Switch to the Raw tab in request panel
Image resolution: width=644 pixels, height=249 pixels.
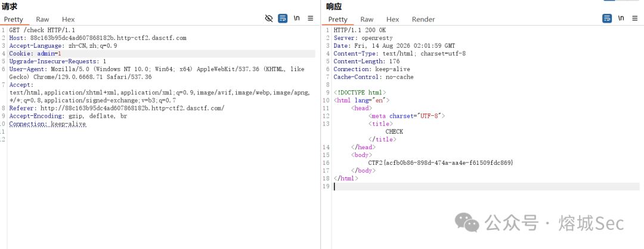42,19
